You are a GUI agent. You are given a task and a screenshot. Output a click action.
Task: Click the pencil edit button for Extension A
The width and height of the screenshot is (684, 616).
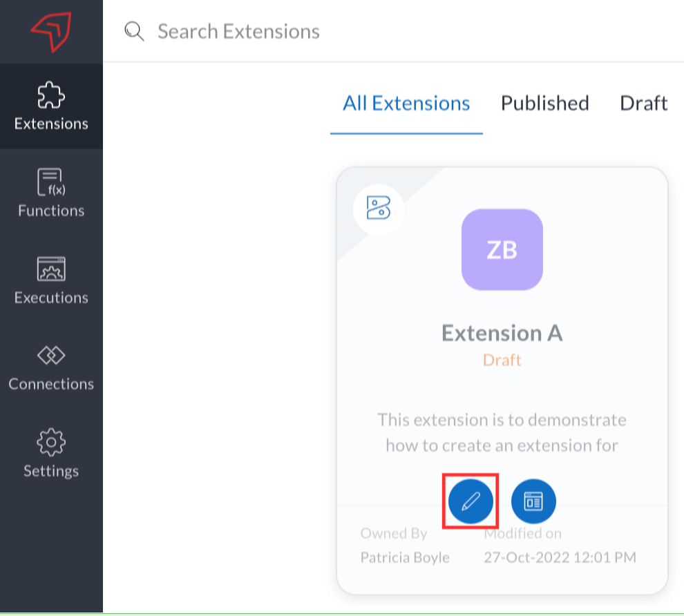coord(471,501)
